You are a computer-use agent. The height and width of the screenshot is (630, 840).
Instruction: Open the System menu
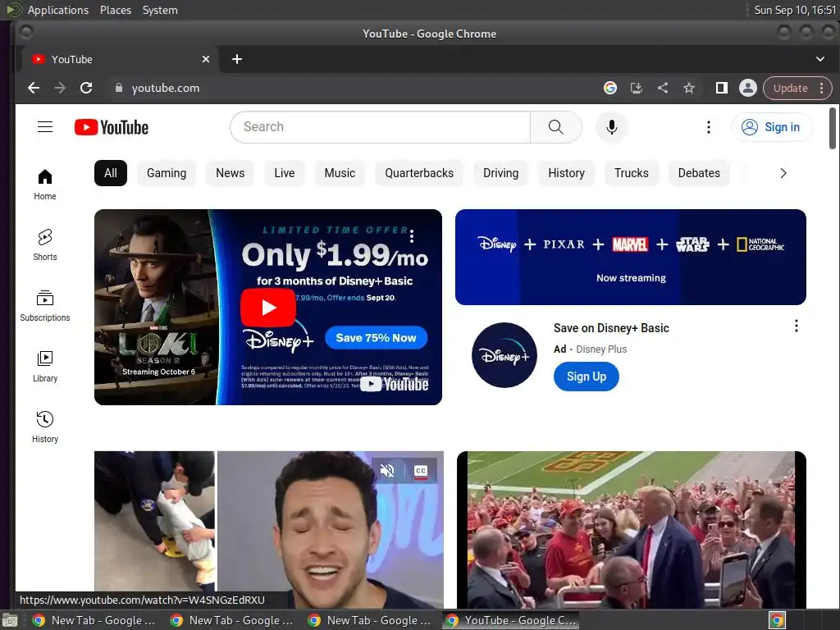(160, 10)
